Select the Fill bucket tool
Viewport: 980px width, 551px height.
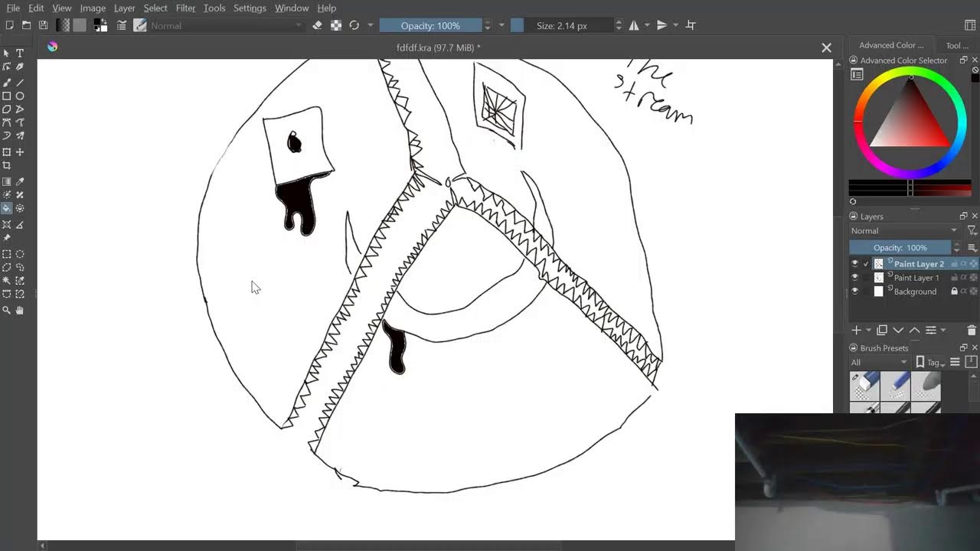[7, 208]
